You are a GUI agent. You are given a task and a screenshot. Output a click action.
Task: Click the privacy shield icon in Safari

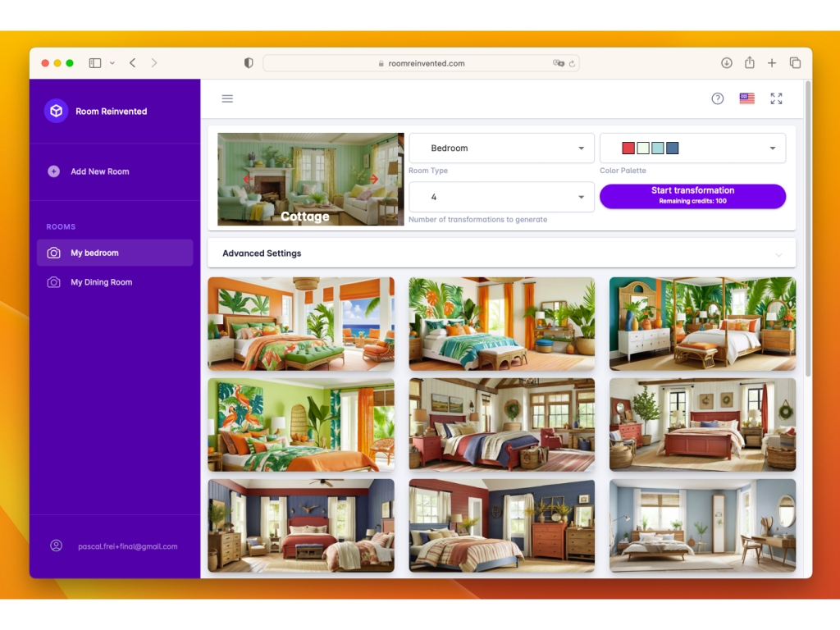coord(249,62)
